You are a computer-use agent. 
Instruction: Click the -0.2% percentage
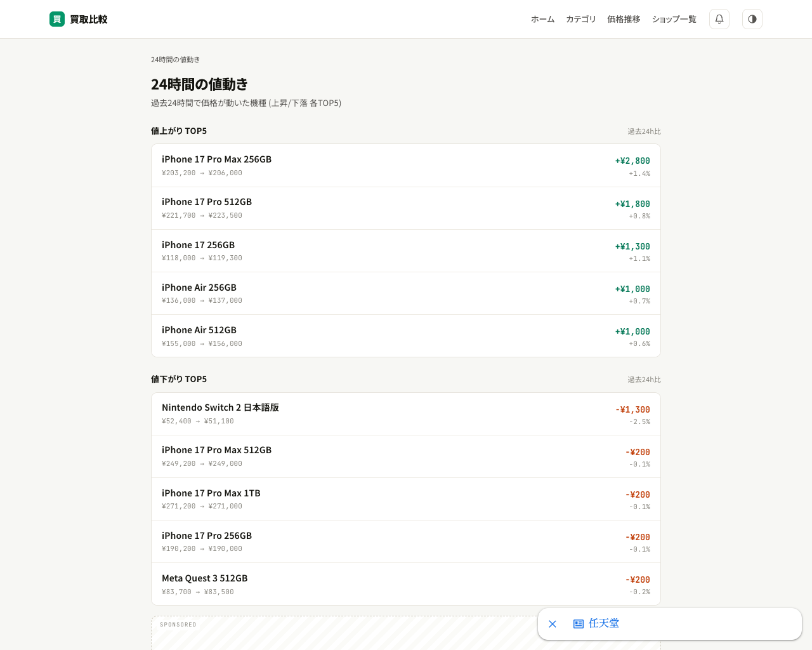tap(639, 592)
